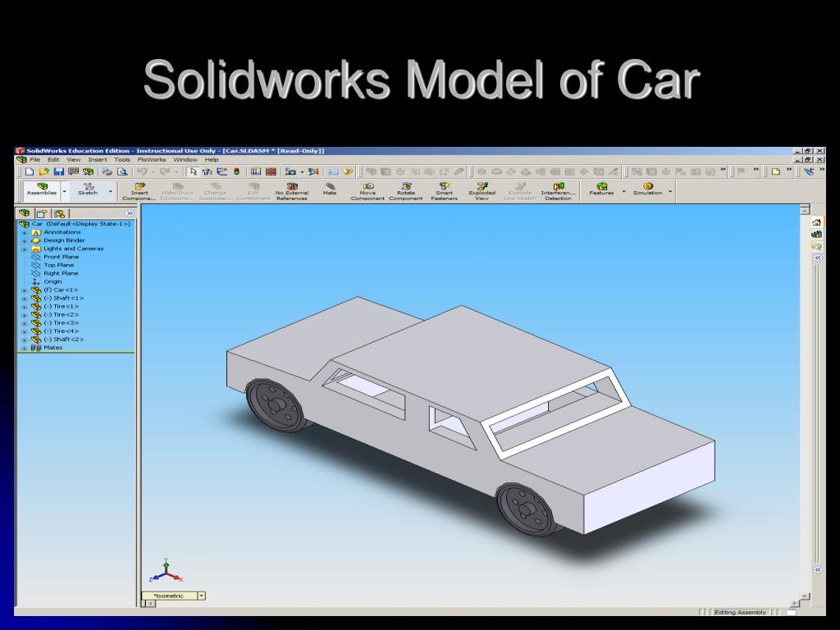Open the Edit menu
The height and width of the screenshot is (630, 840).
coord(53,160)
